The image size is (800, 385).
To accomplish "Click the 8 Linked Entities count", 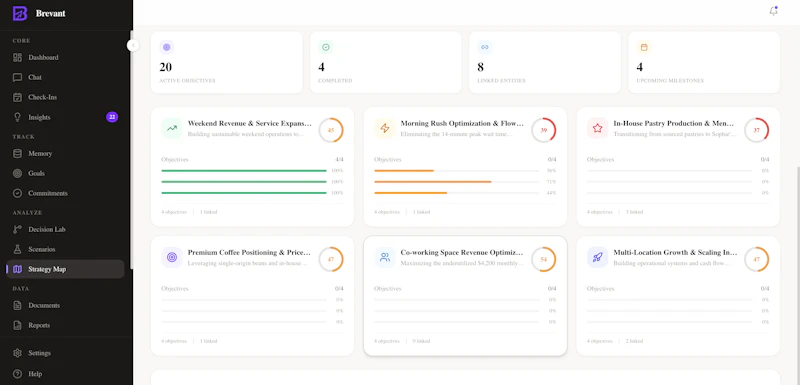I will (x=481, y=67).
